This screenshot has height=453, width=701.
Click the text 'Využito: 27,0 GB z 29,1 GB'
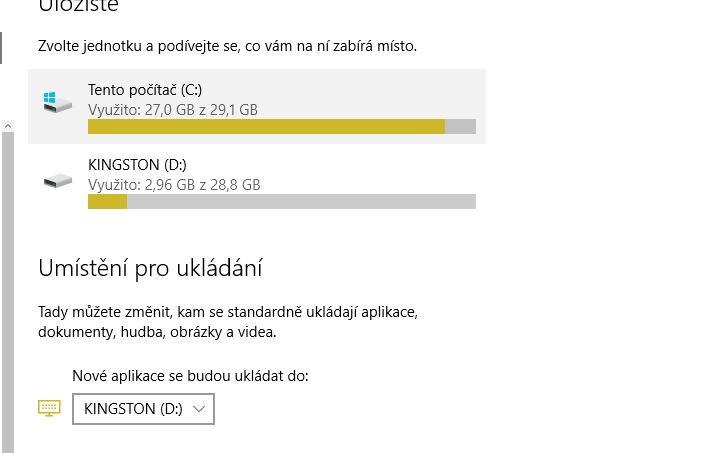coord(172,109)
